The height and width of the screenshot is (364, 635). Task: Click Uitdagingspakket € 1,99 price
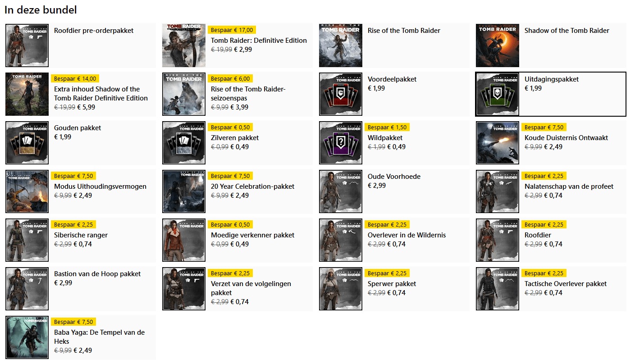[533, 88]
